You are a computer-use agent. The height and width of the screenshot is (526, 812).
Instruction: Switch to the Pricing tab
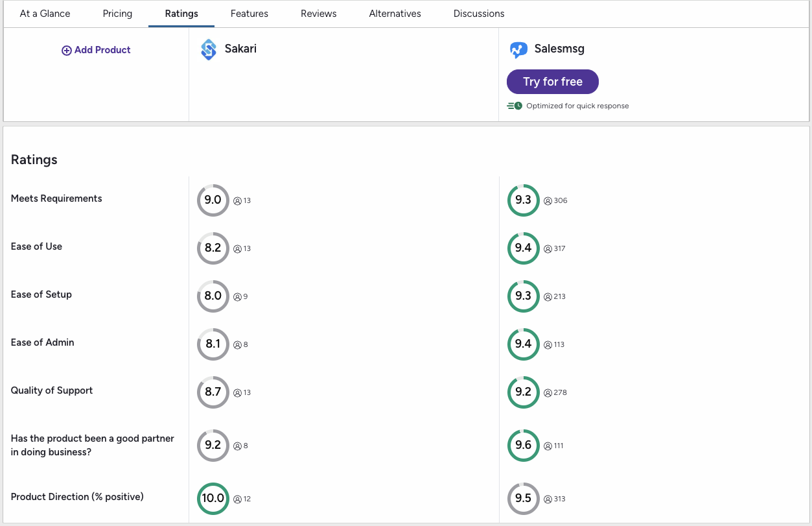[x=117, y=13]
